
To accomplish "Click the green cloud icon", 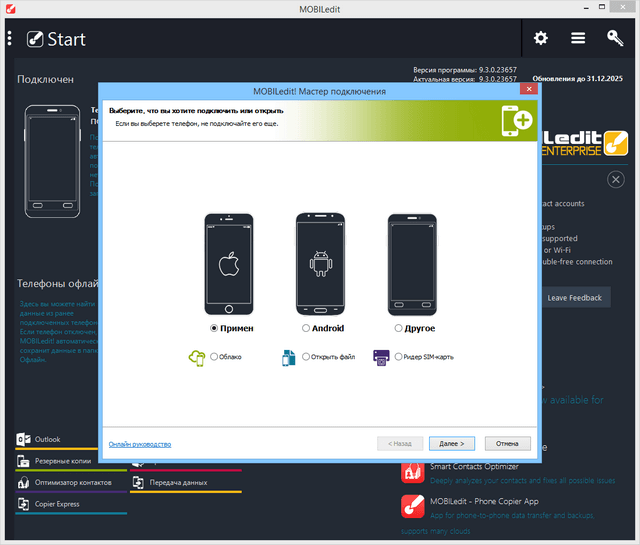I will pos(196,357).
